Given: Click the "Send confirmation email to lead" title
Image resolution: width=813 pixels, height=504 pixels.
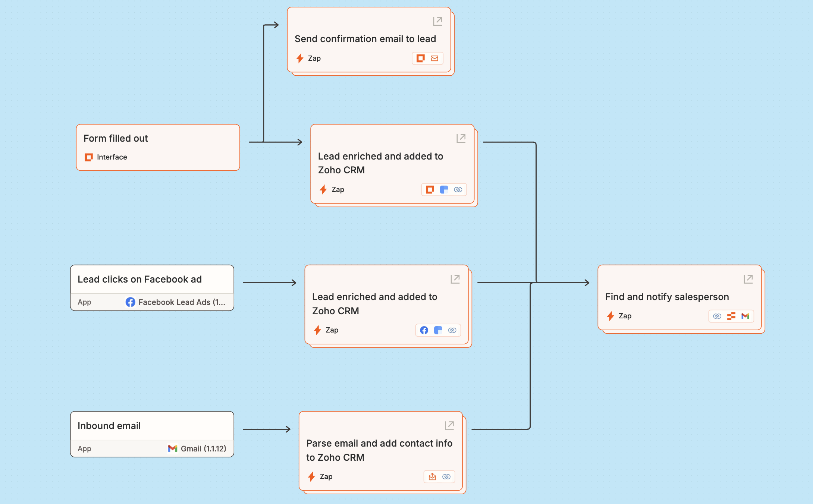Looking at the screenshot, I should click(365, 39).
